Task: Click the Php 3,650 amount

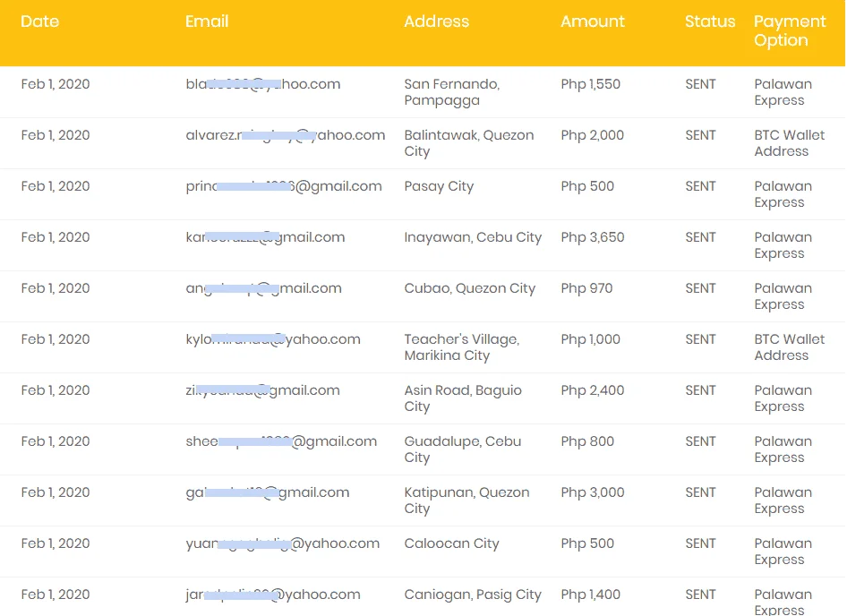Action: (x=593, y=237)
